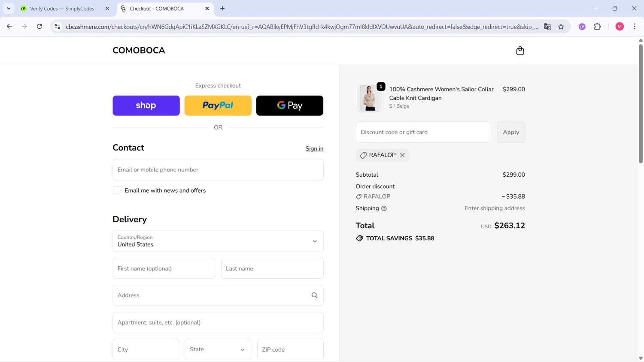Click the −$35.88 discount amount
Screen dimensions: 644x362
coord(513,197)
